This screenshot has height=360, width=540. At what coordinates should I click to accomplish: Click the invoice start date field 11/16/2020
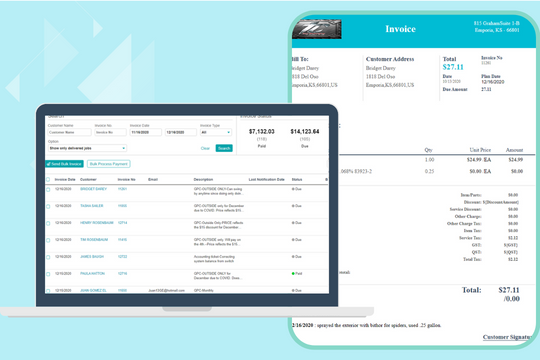tap(146, 132)
